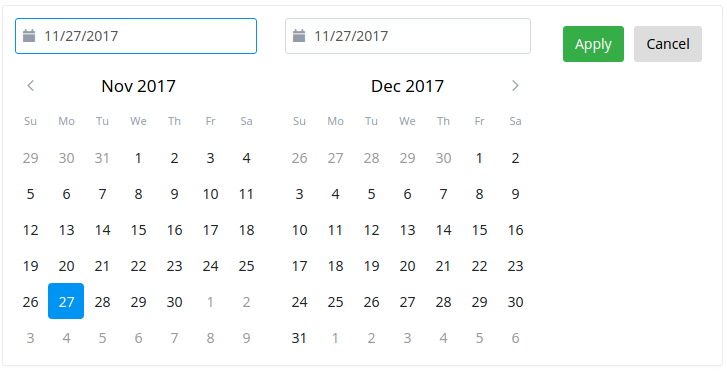
Task: Select December 16 in the right calendar
Action: (x=515, y=230)
